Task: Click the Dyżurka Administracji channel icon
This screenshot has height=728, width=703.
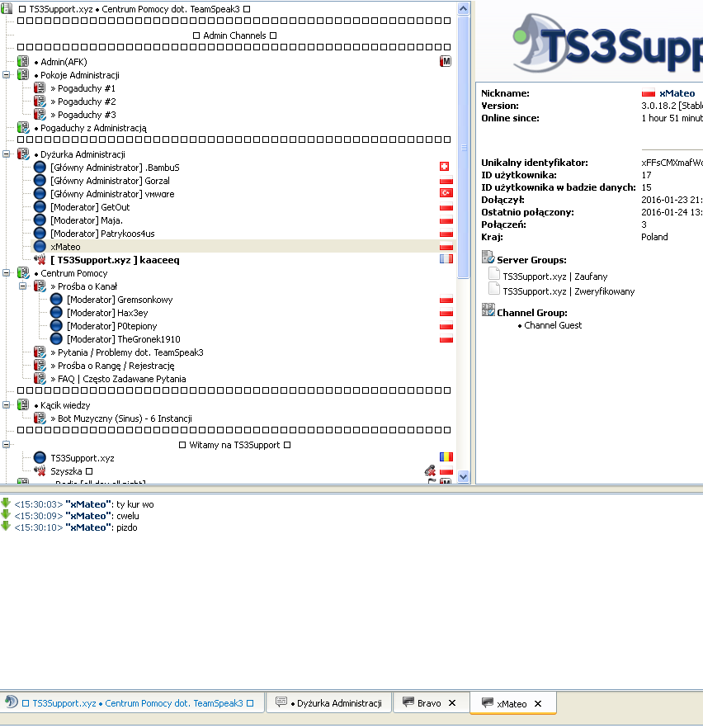Action: coord(23,154)
